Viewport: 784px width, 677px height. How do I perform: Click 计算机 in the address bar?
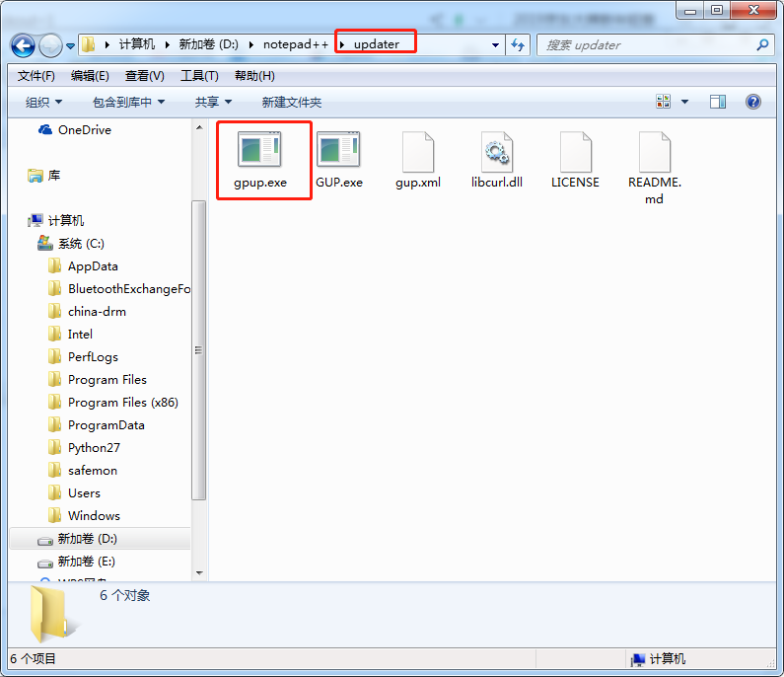[x=137, y=44]
